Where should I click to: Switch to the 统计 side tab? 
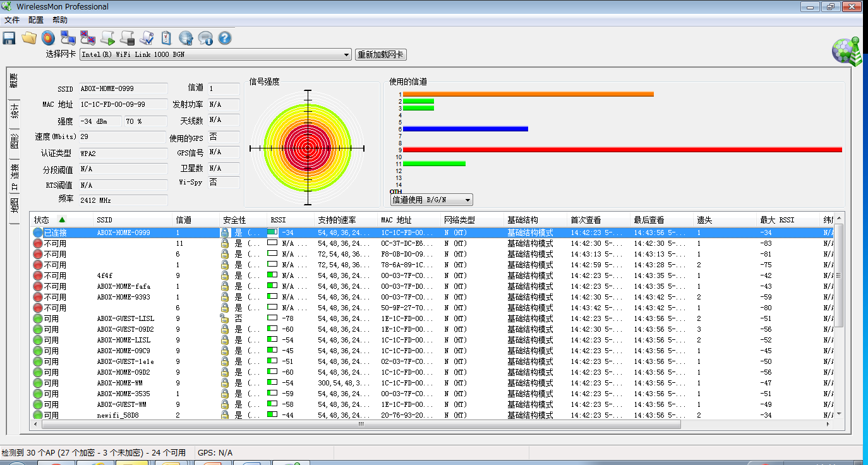tap(14, 112)
